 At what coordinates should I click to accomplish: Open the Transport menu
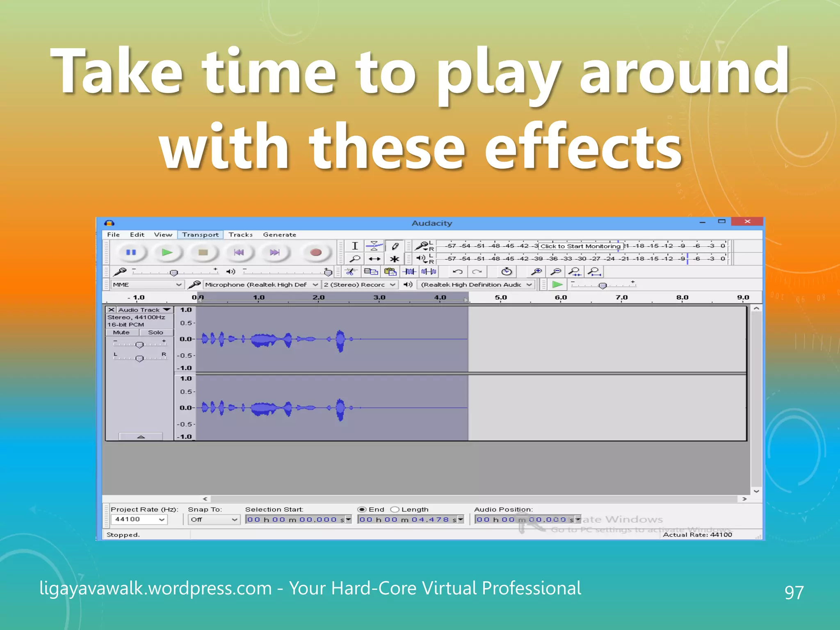click(x=200, y=235)
